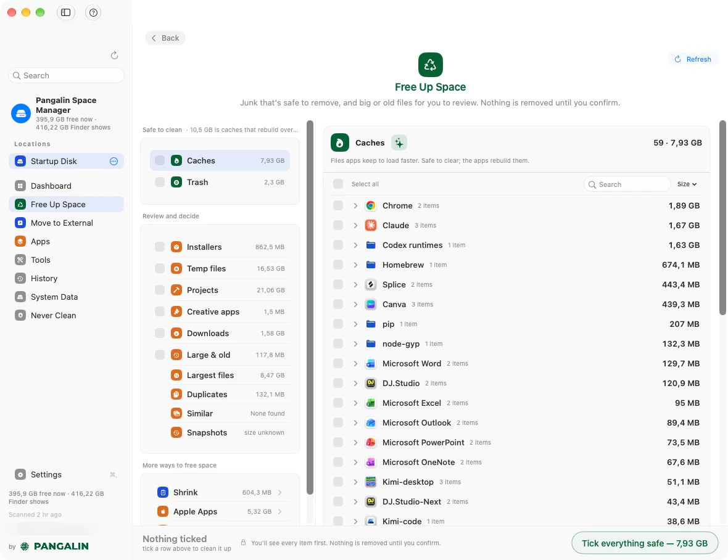The width and height of the screenshot is (728, 560).
Task: Open Dashboard in the sidebar
Action: [67, 186]
